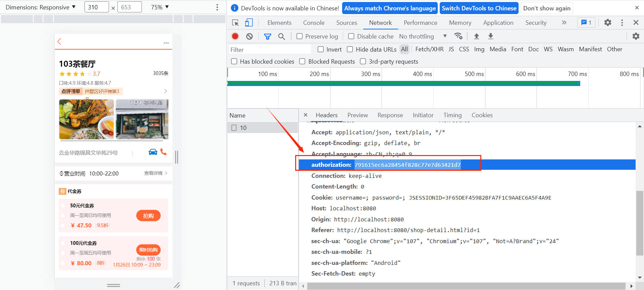Import HAR file with upload arrow
This screenshot has width=644, height=290.
click(476, 36)
